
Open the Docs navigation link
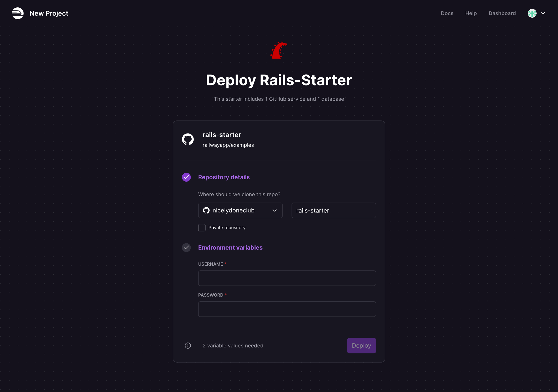point(447,13)
